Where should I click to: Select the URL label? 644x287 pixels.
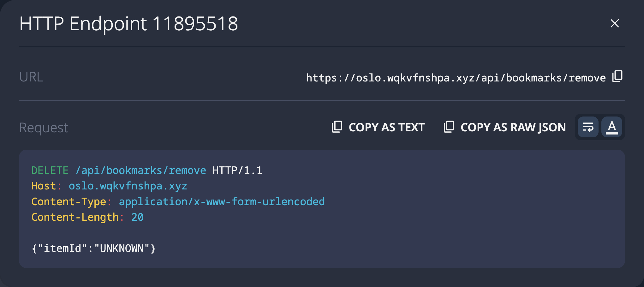pos(31,77)
